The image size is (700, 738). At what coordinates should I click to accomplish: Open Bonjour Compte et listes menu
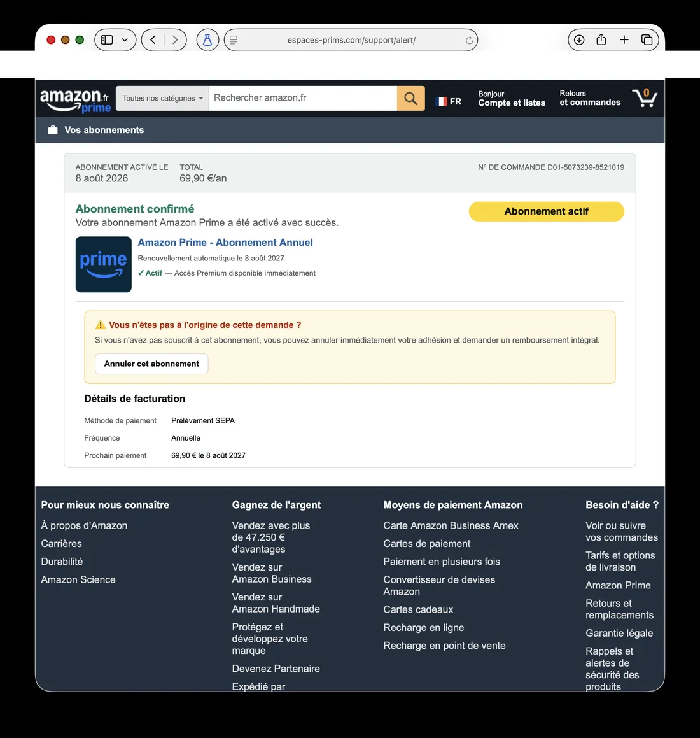tap(512, 98)
